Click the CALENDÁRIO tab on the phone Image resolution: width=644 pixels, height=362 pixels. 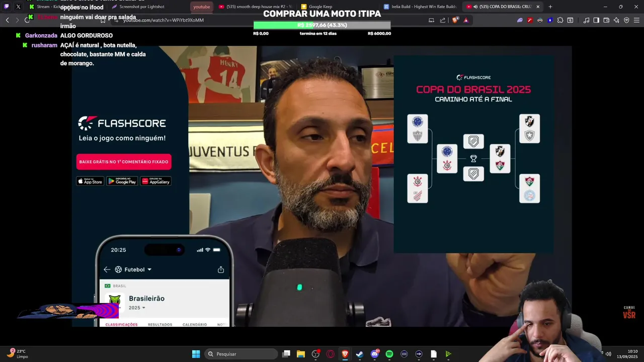pyautogui.click(x=195, y=324)
